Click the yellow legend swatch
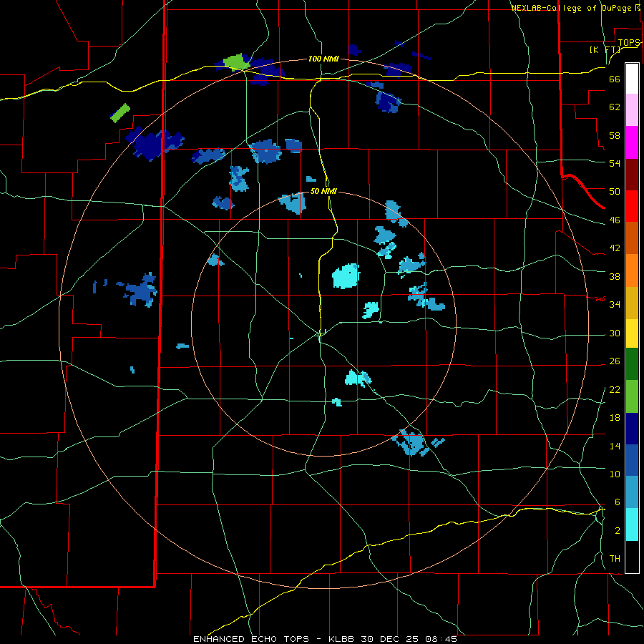 click(x=632, y=333)
